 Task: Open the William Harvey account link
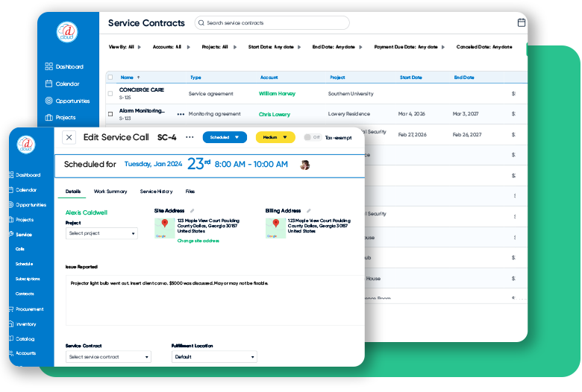pyautogui.click(x=277, y=94)
